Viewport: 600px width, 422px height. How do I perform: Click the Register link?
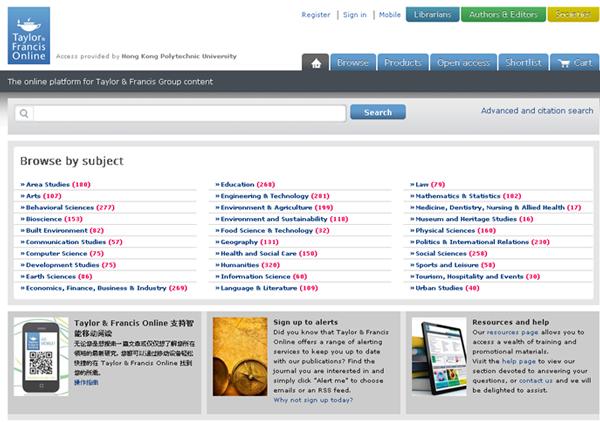316,15
